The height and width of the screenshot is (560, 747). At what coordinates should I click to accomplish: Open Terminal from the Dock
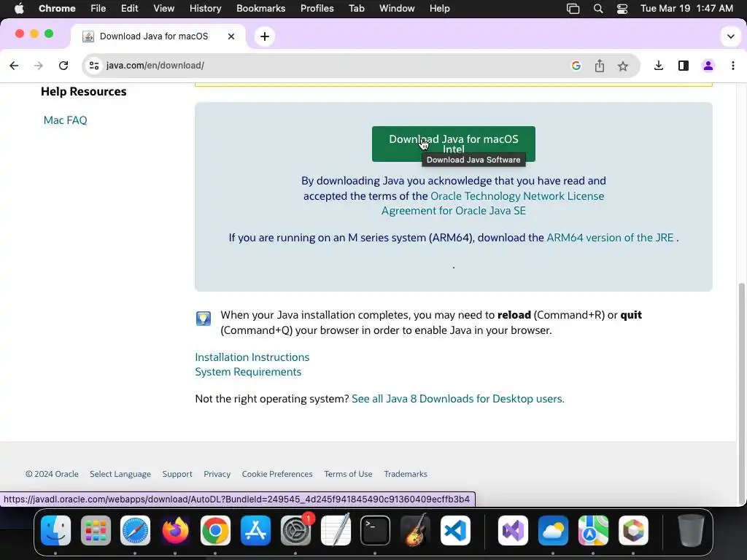[376, 531]
